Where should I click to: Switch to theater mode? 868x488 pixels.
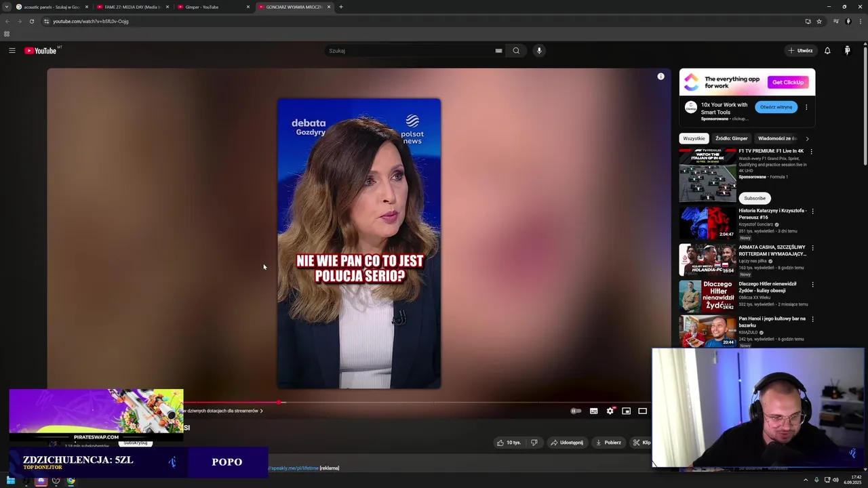tap(642, 411)
